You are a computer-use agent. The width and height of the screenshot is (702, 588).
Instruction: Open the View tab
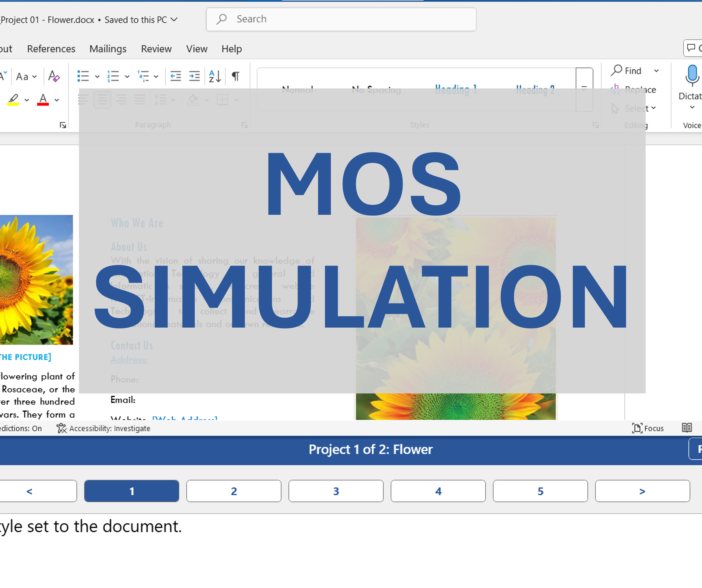coord(197,49)
